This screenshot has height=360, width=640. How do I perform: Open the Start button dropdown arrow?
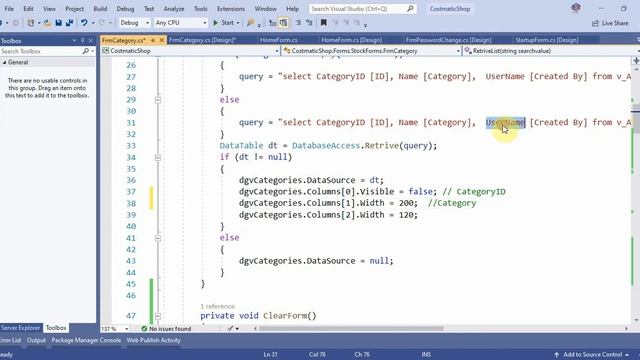[x=238, y=23]
